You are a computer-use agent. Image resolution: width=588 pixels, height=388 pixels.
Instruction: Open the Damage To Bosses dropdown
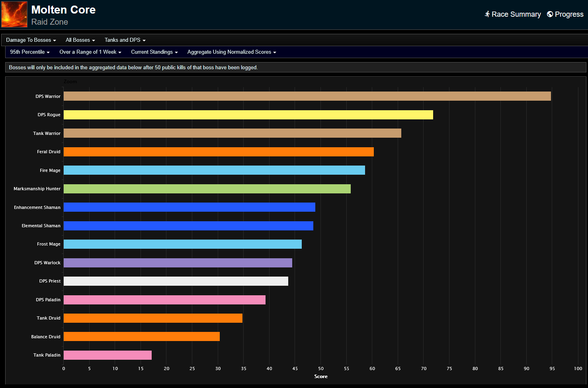31,40
